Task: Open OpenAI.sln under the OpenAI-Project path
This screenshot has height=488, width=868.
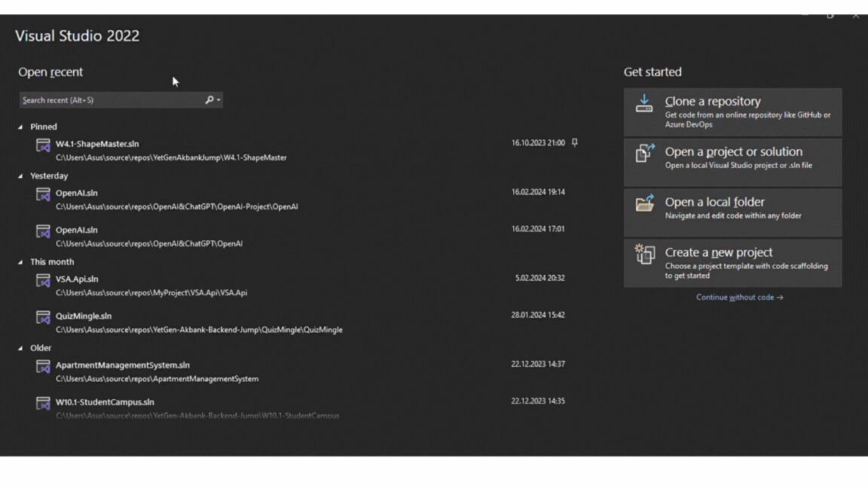Action: pos(76,193)
